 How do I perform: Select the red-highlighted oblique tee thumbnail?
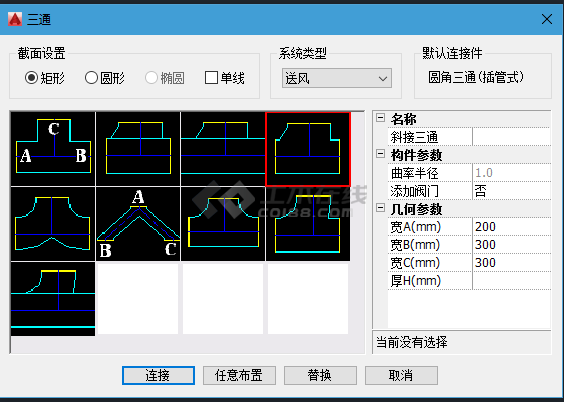pyautogui.click(x=308, y=149)
